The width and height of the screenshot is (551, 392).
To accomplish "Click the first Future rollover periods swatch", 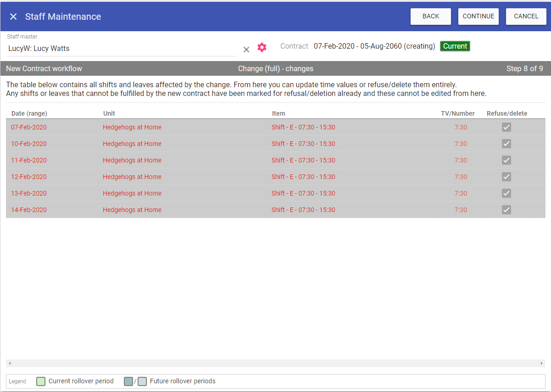I will [x=128, y=381].
